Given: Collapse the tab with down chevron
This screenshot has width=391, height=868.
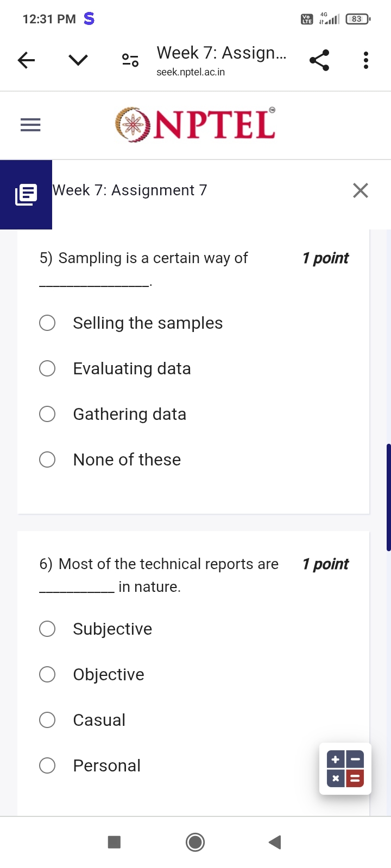Looking at the screenshot, I should pos(78,60).
